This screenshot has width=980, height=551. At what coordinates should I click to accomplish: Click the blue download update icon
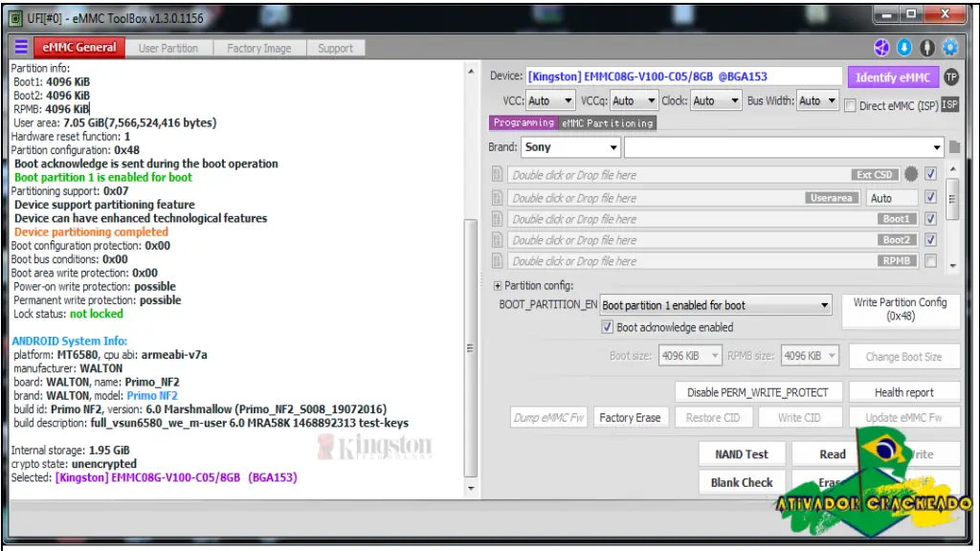click(904, 48)
